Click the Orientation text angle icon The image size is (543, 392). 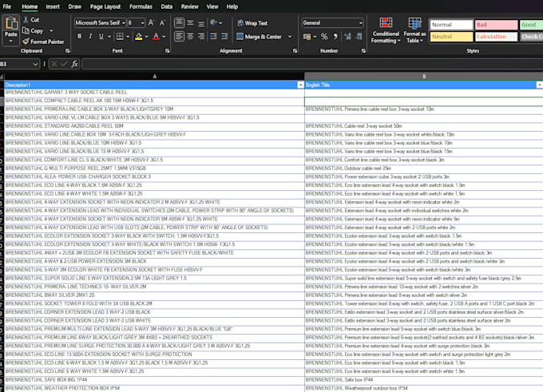click(x=214, y=23)
